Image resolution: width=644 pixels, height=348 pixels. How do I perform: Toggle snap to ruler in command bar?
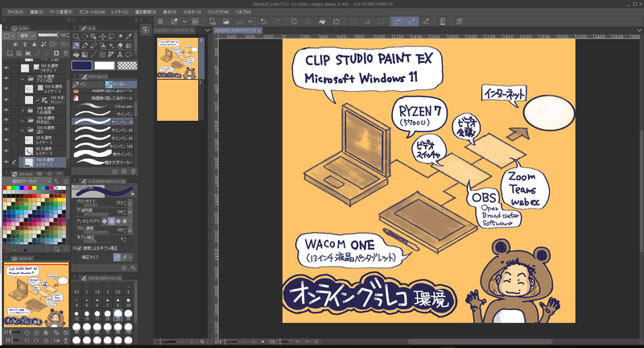397,22
